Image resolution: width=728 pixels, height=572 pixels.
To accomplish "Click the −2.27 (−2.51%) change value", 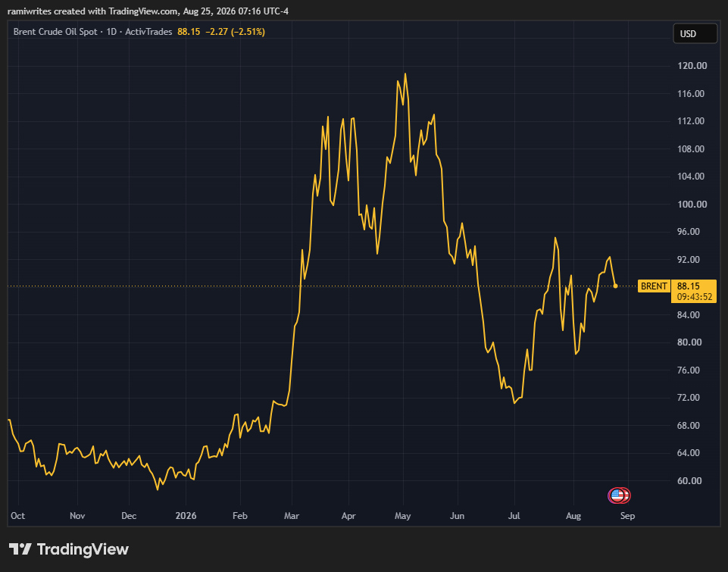I will (235, 32).
